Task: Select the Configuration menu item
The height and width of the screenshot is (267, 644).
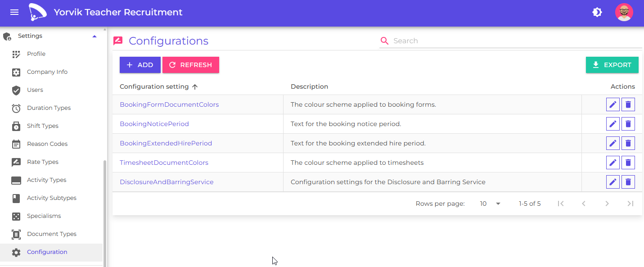Action: (x=52, y=252)
